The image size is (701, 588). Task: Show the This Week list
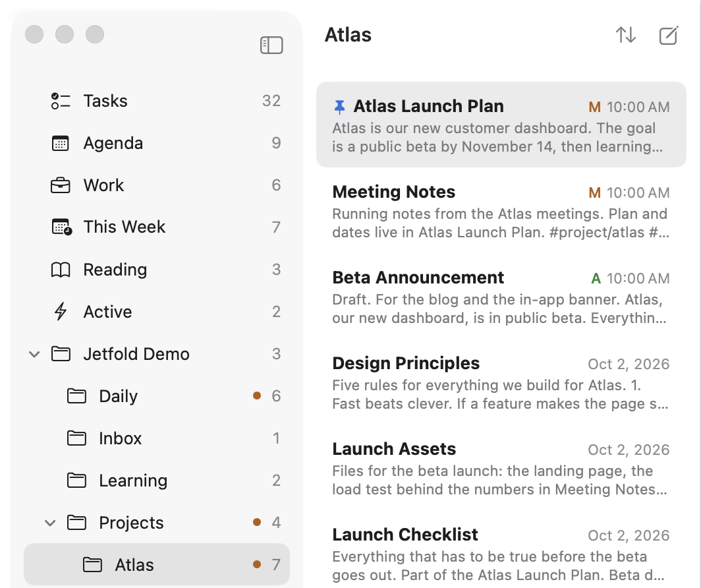pyautogui.click(x=157, y=227)
